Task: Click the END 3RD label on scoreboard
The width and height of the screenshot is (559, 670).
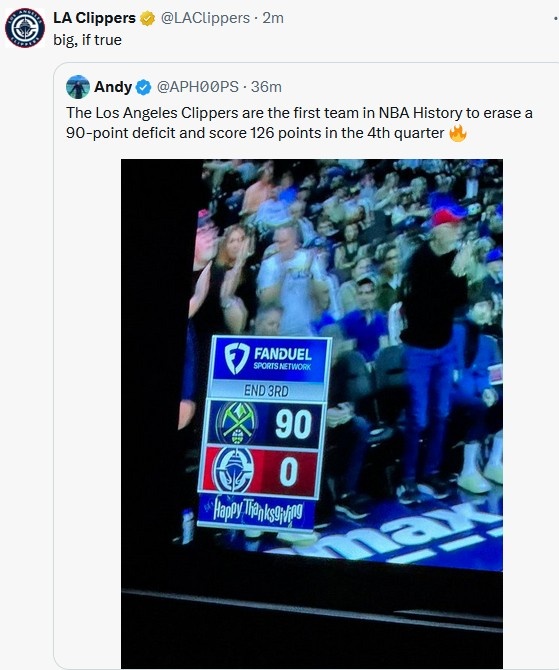Action: pos(266,390)
